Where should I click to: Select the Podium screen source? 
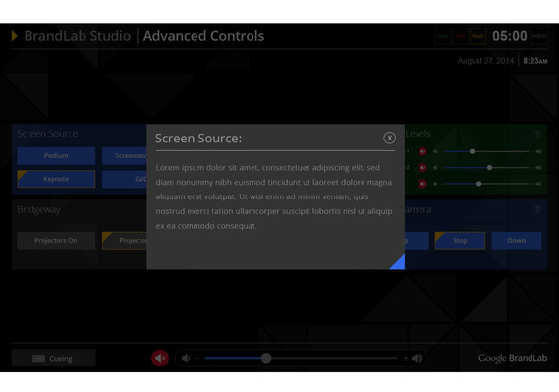coord(56,156)
